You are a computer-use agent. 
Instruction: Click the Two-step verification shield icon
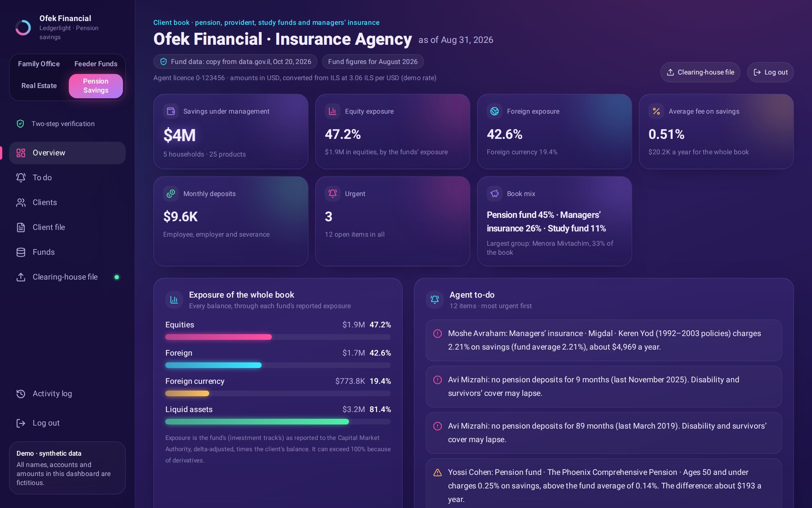20,124
